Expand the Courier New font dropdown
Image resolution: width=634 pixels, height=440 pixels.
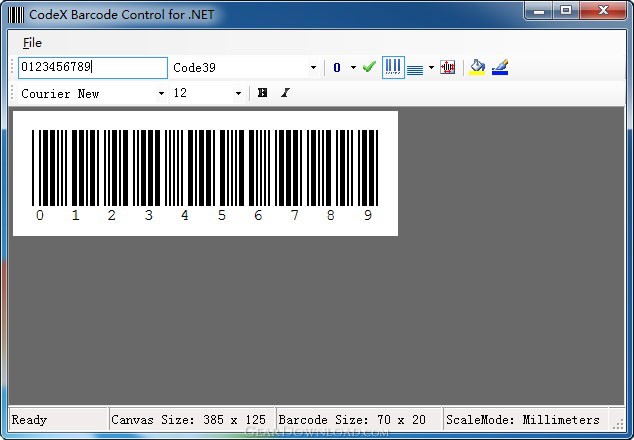pos(161,94)
